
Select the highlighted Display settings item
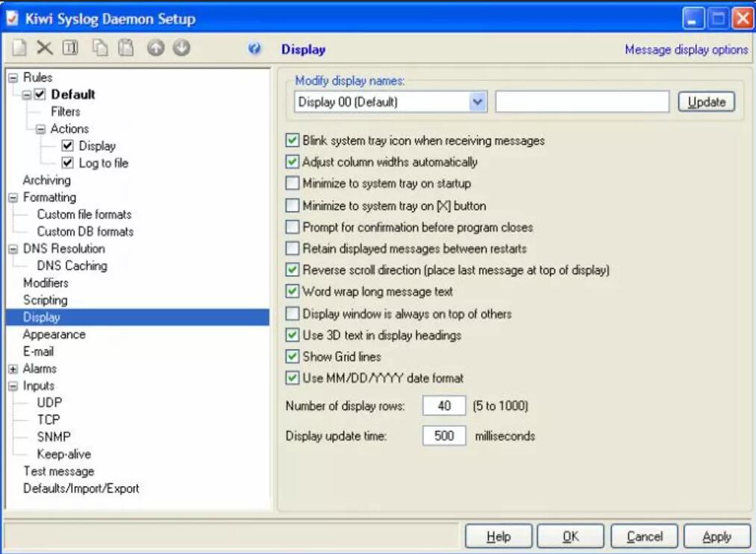[138, 317]
